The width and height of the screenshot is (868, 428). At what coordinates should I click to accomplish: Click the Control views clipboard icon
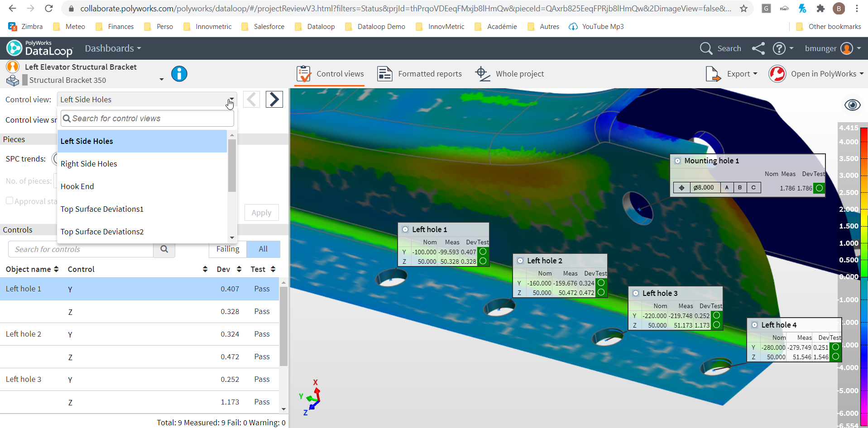pyautogui.click(x=303, y=74)
